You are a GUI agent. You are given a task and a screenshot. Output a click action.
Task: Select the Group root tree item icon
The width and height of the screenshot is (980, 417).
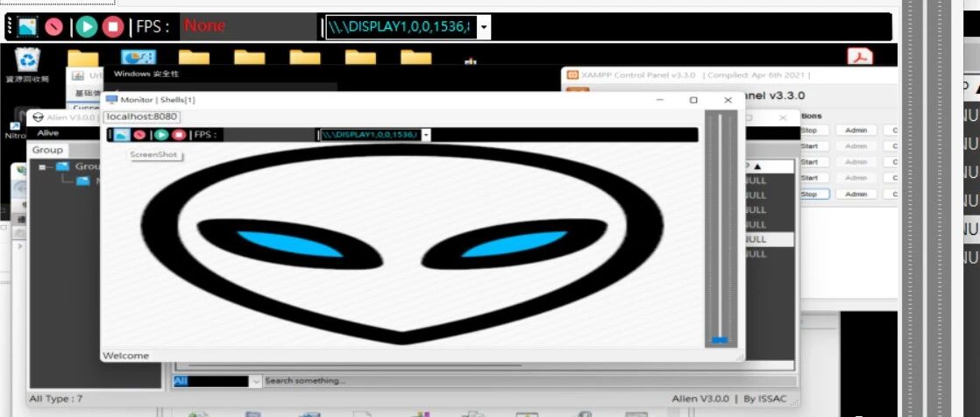(62, 166)
